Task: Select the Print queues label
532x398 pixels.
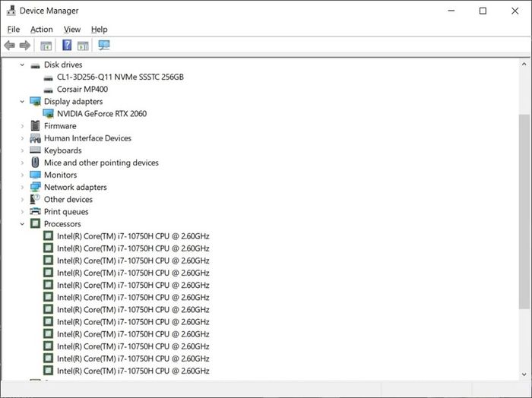Action: pos(66,212)
